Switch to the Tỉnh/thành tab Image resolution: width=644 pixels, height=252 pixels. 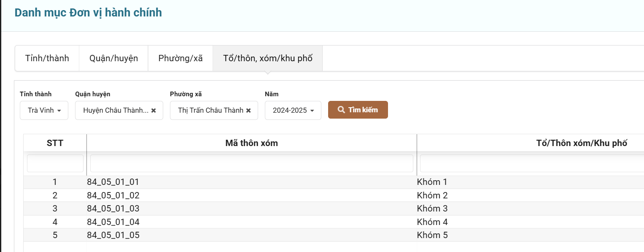tap(47, 58)
